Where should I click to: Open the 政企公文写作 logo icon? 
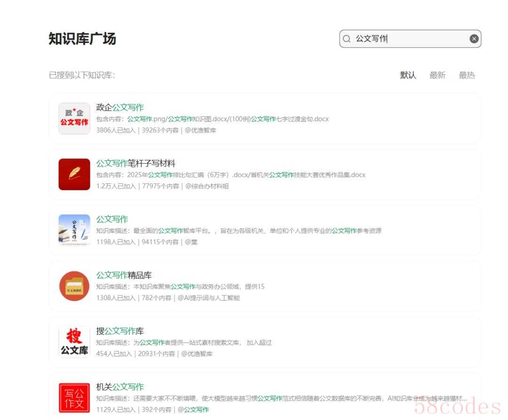click(74, 119)
